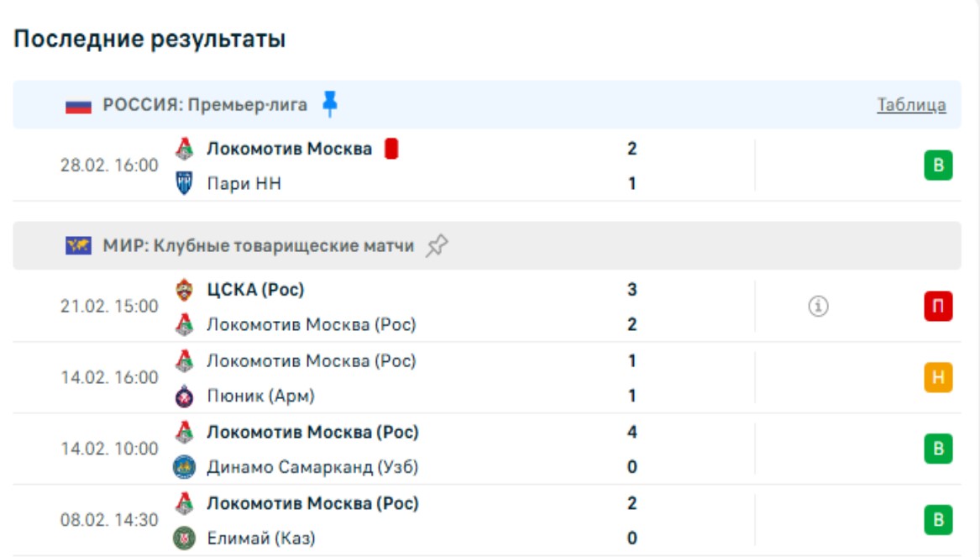This screenshot has width=980, height=557.
Task: Click the green В badge for Елимай match
Action: [938, 520]
